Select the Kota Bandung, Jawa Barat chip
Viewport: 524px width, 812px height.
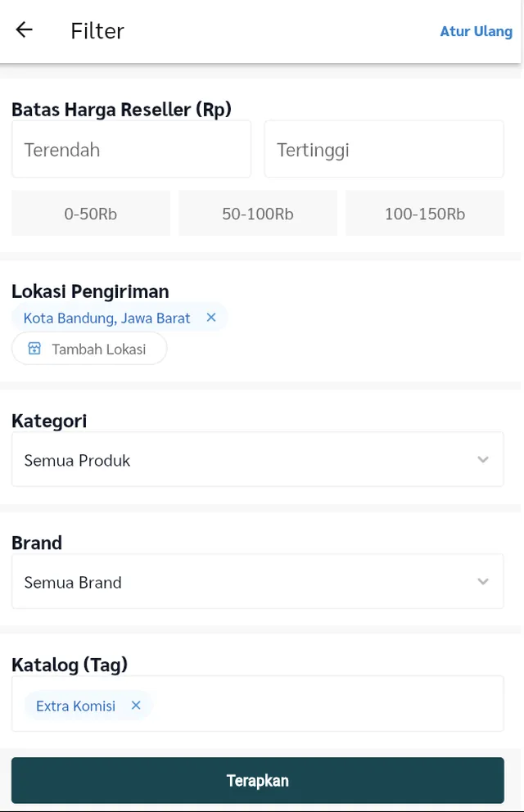[106, 318]
